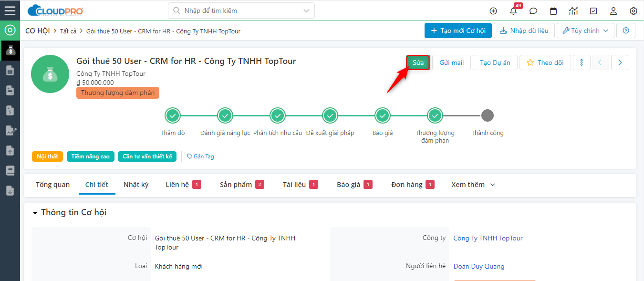Click the search magnifier icon
The image size is (644, 281).
point(177,10)
